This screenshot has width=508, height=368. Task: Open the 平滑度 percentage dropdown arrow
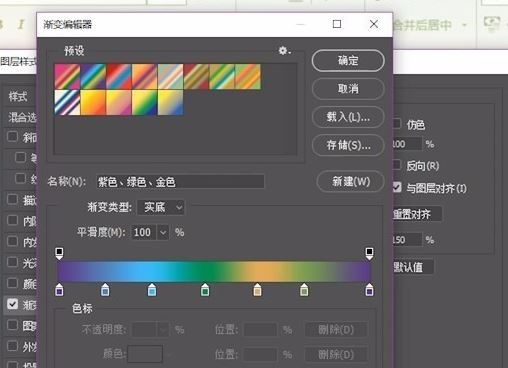(x=163, y=232)
